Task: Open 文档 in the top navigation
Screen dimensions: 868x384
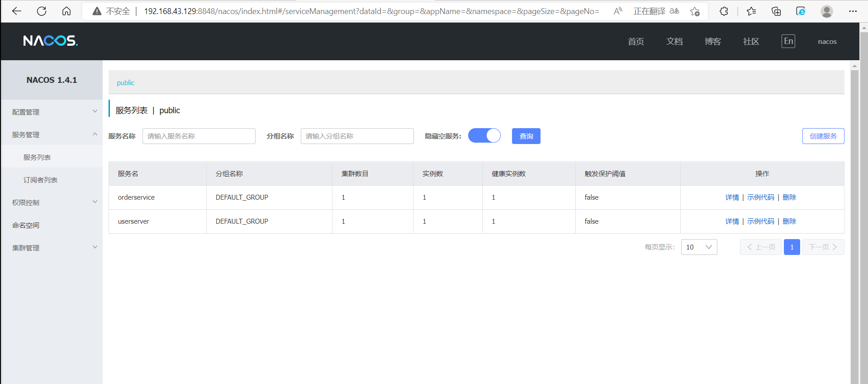Action: [x=674, y=42]
